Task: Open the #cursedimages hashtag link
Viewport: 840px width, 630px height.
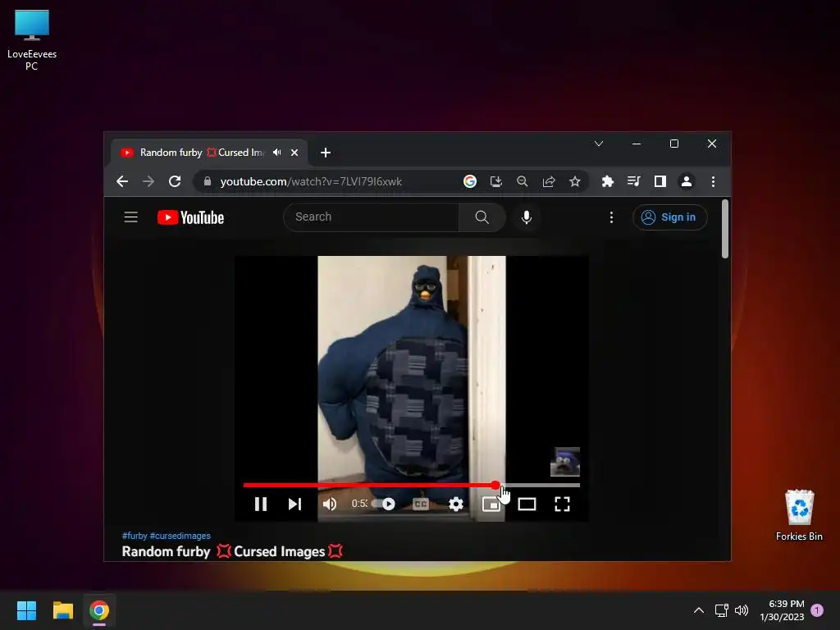Action: (180, 536)
